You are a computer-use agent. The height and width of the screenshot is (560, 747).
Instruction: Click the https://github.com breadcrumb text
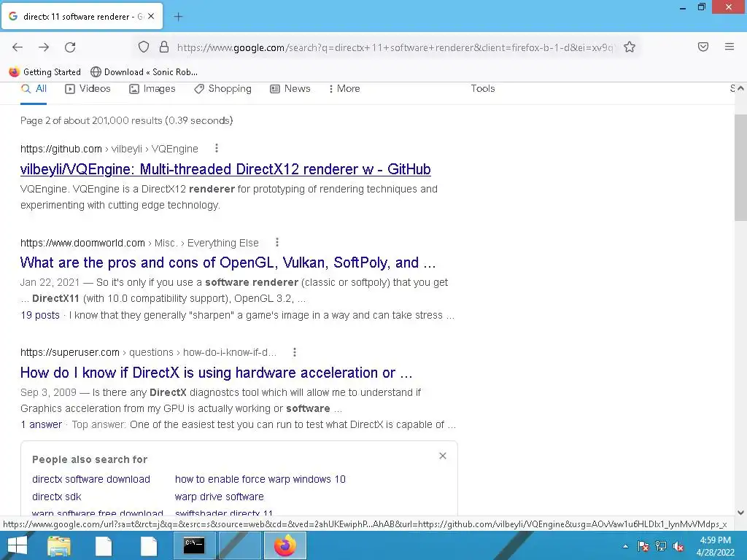click(61, 149)
